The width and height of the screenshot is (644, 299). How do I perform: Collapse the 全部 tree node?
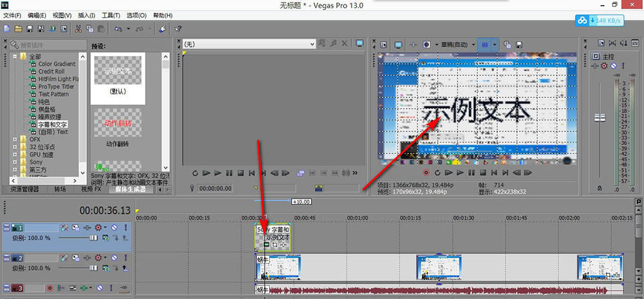coord(15,56)
